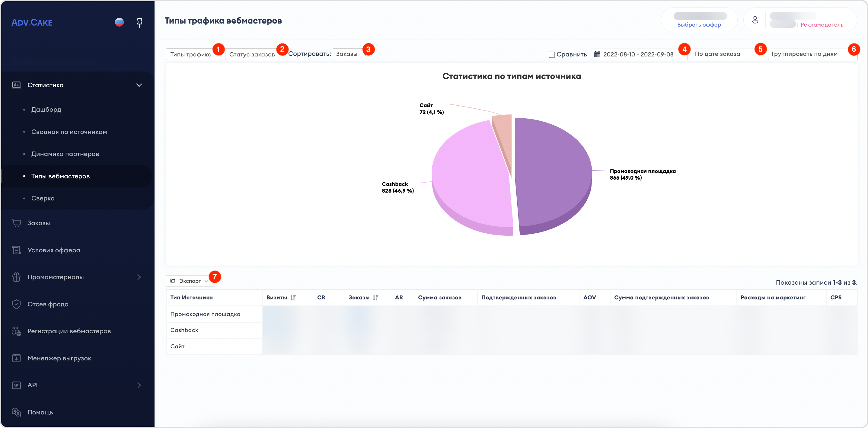Open Динамика партнеров page
The height and width of the screenshot is (428, 868).
65,154
